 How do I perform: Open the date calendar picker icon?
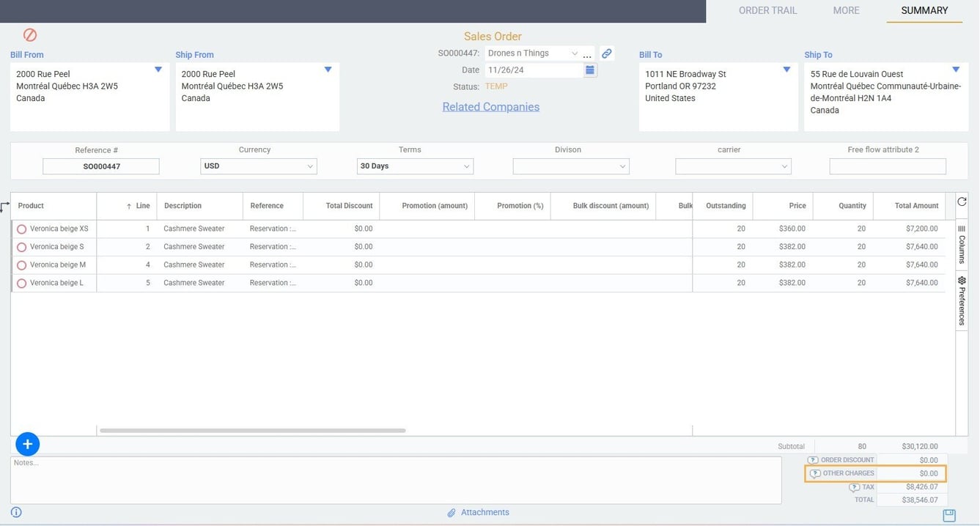[x=590, y=70]
